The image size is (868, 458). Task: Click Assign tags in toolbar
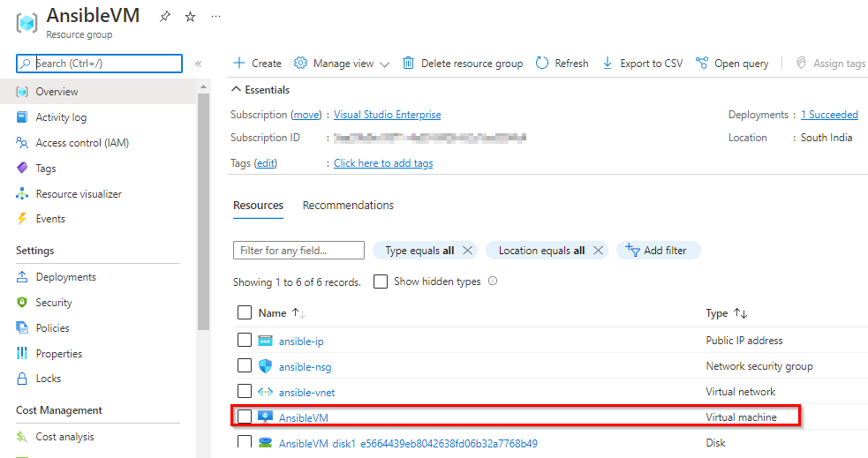pos(830,64)
